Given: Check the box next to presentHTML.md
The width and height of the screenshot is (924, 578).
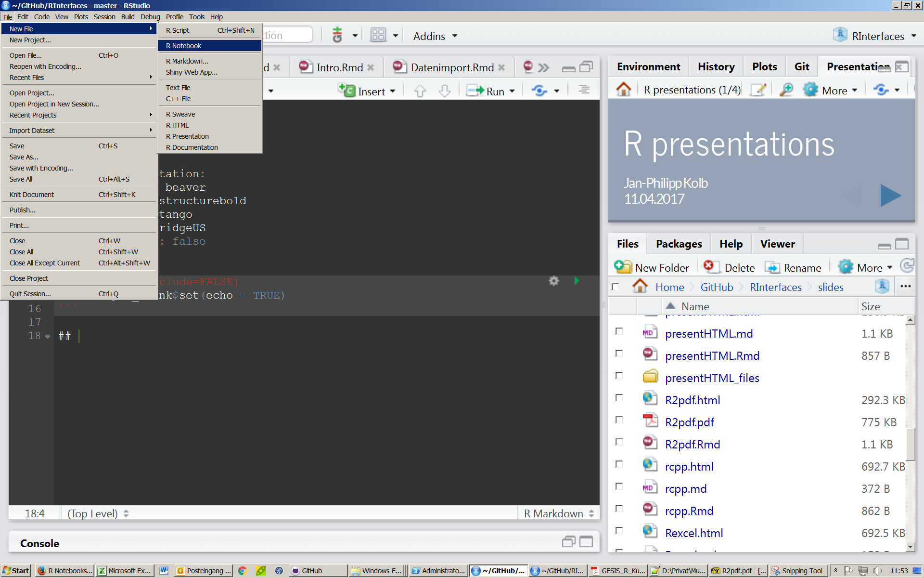Looking at the screenshot, I should 619,331.
